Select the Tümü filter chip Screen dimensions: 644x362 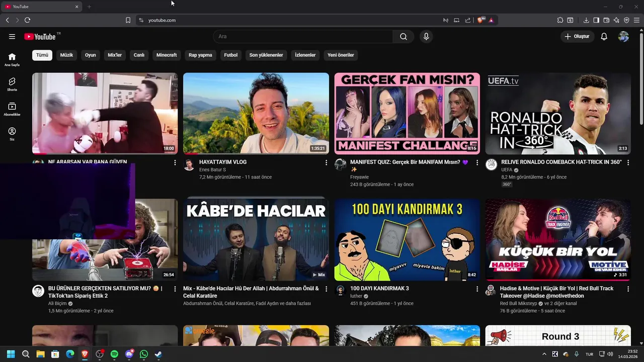click(42, 55)
